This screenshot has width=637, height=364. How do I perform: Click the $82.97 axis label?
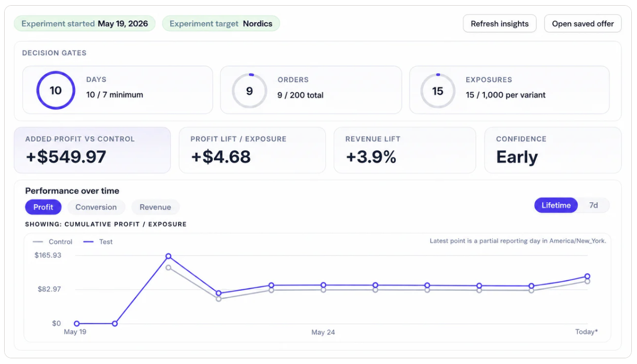(49, 289)
